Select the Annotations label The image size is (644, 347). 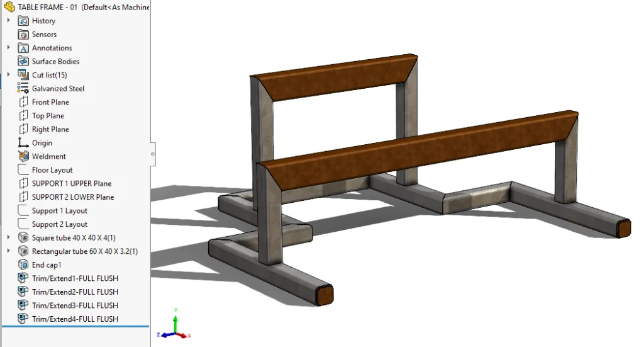52,48
